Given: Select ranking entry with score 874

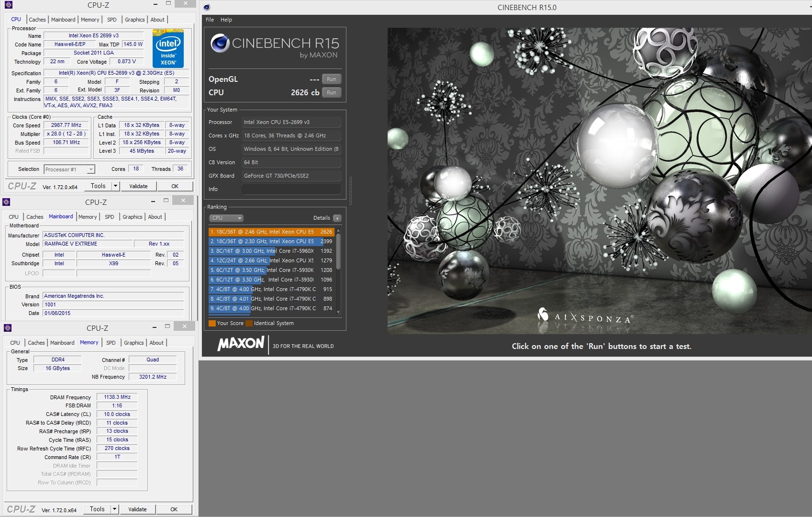Looking at the screenshot, I should pyautogui.click(x=271, y=308).
